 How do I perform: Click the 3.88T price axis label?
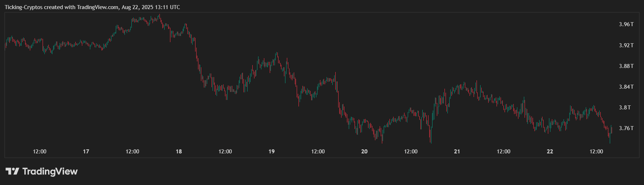click(626, 66)
